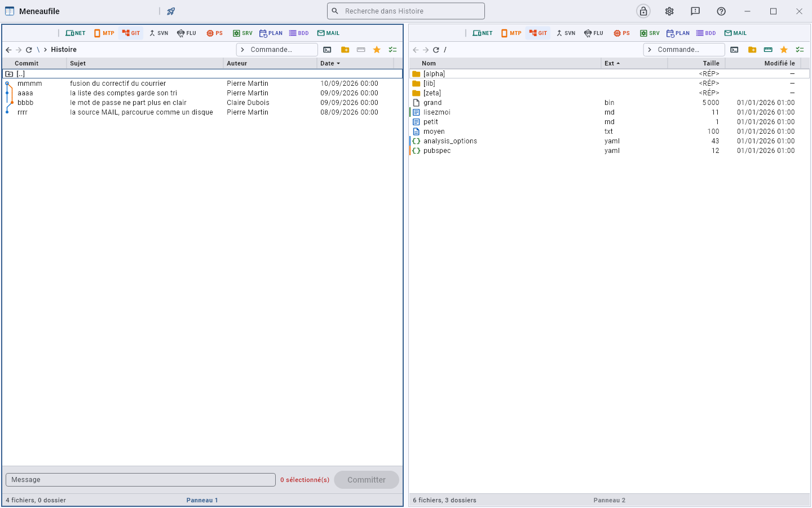
Task: Open the feedback message icon
Action: (695, 11)
